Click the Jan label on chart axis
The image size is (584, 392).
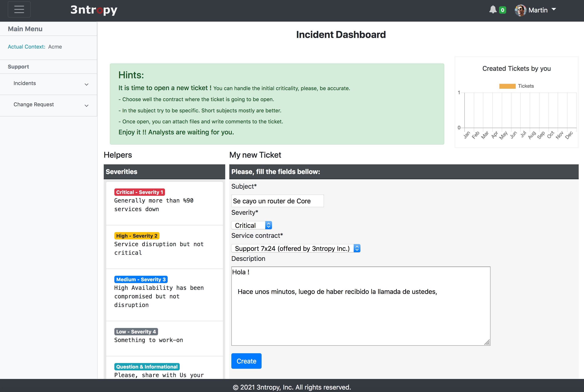(467, 135)
